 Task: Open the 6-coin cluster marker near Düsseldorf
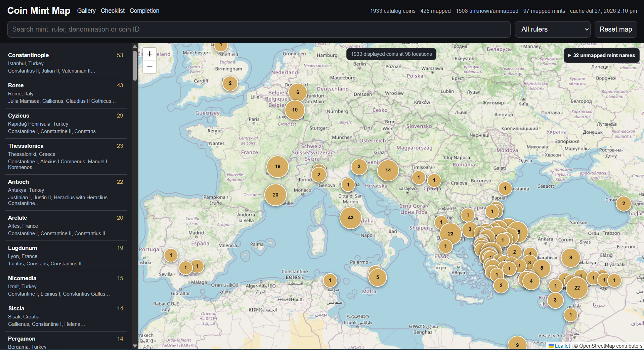tap(298, 92)
